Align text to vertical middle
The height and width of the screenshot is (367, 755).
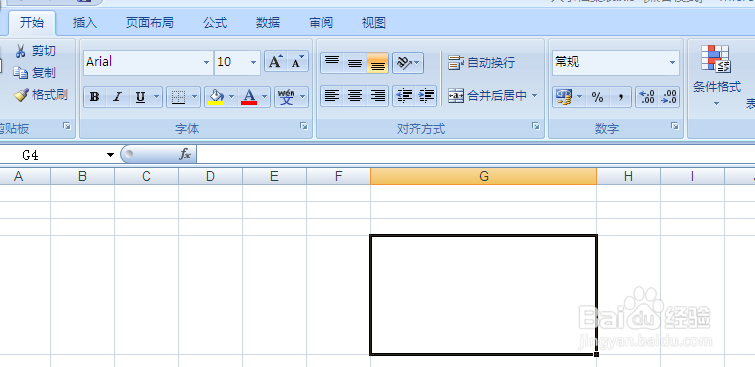coord(355,63)
